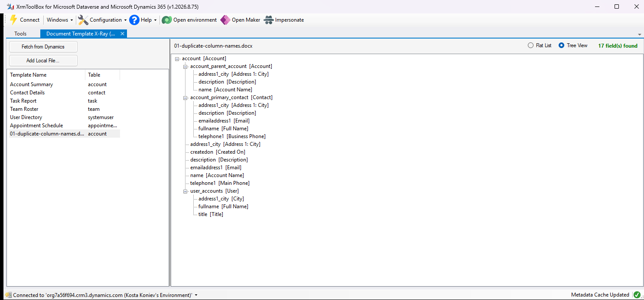Select fullname under user_accounts

pyautogui.click(x=223, y=206)
